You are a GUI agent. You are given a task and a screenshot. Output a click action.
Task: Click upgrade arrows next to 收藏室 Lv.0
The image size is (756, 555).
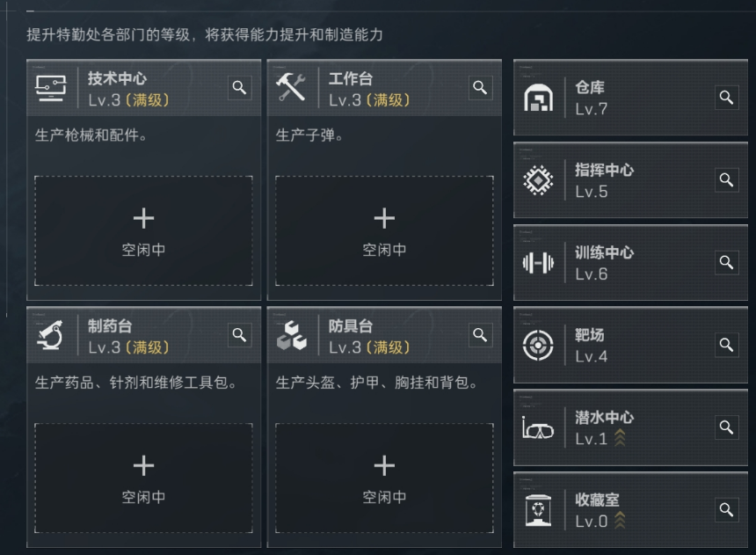click(620, 520)
